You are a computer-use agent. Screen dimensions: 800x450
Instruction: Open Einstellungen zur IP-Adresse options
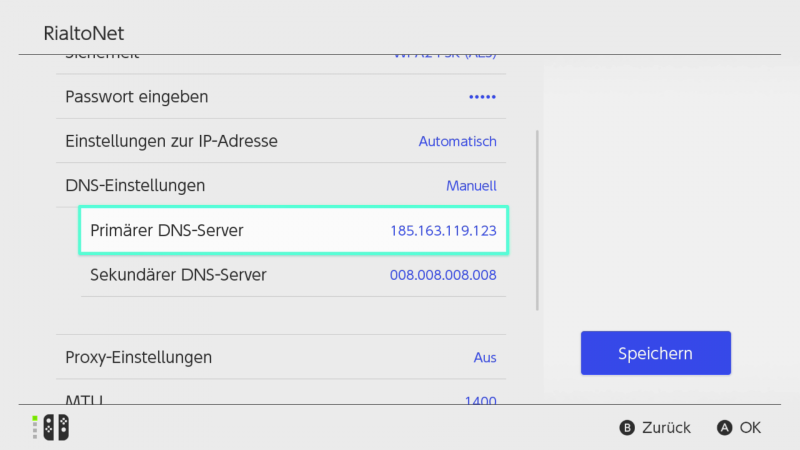click(x=171, y=141)
